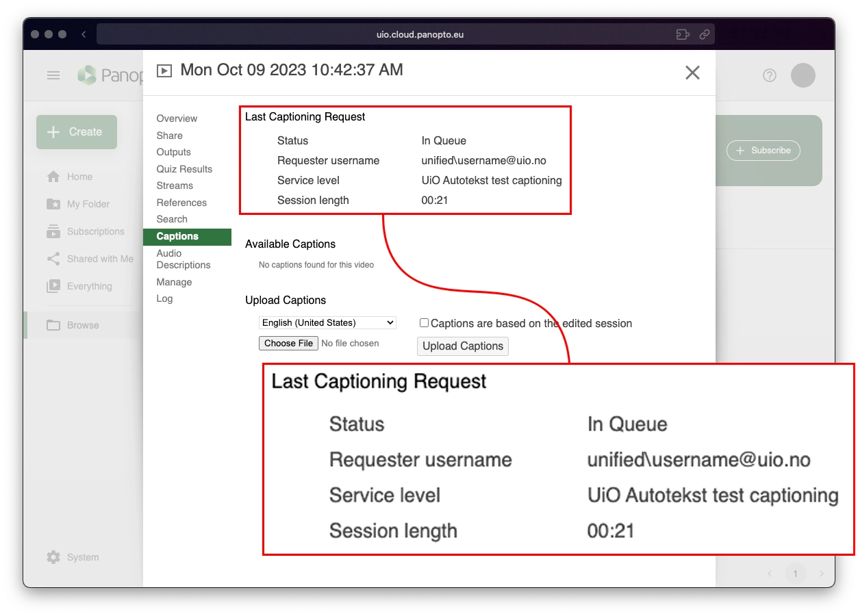Enable 'Captions are based on the edited session'
This screenshot has height=616, width=858.
pyautogui.click(x=425, y=323)
